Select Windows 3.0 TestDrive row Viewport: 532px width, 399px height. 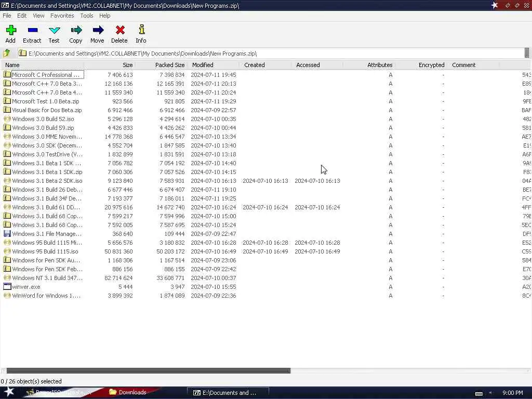265,154
